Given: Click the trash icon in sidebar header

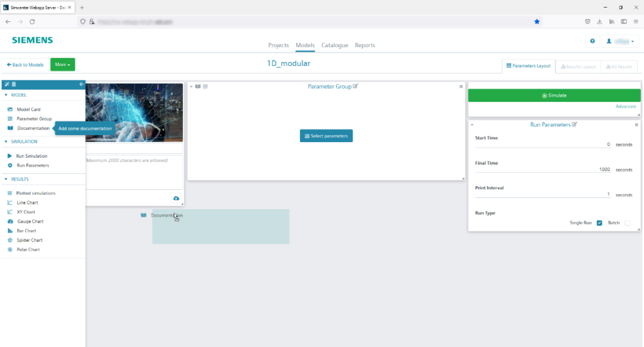Looking at the screenshot, I should tap(14, 84).
